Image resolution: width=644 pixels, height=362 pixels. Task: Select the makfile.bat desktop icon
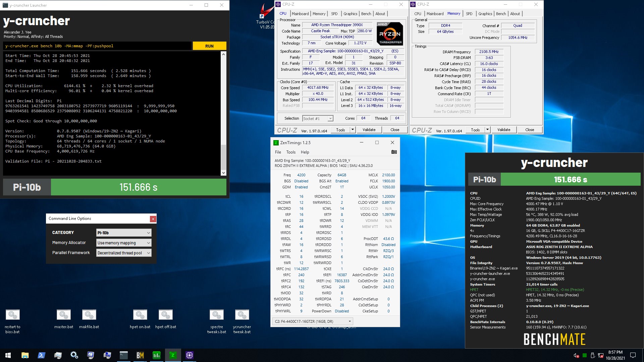[89, 319]
